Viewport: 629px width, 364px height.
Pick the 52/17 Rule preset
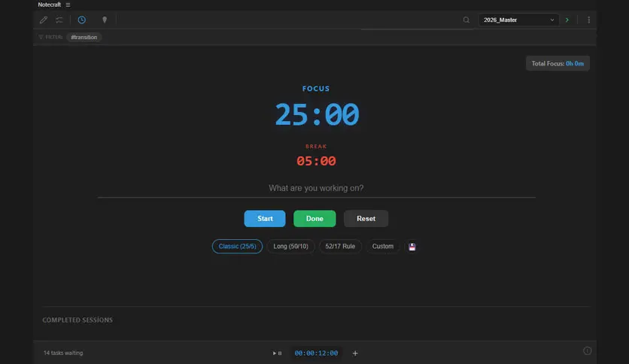[340, 246]
